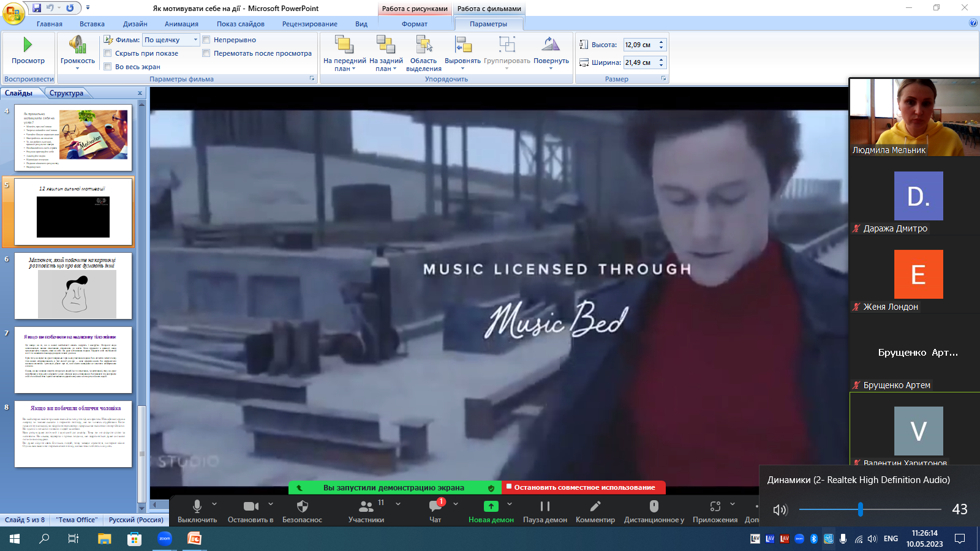Image resolution: width=980 pixels, height=551 pixels.
Task: Open Параметры фильма dialog launcher
Action: click(312, 79)
